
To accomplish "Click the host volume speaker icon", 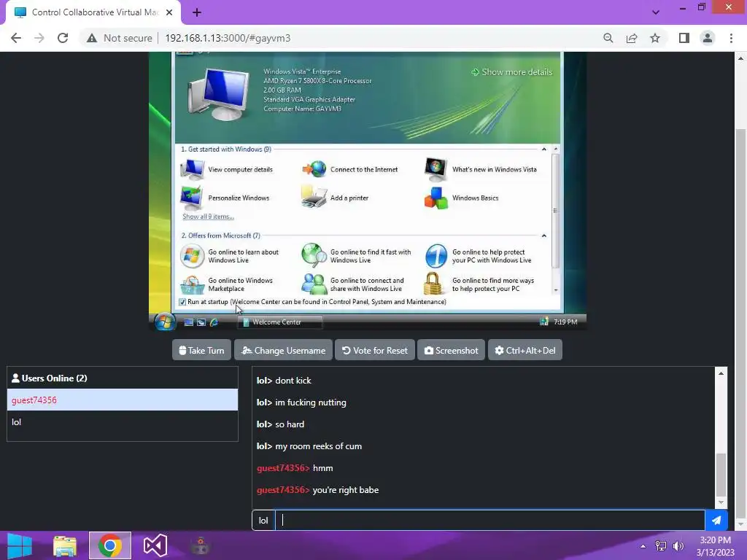I will [678, 546].
